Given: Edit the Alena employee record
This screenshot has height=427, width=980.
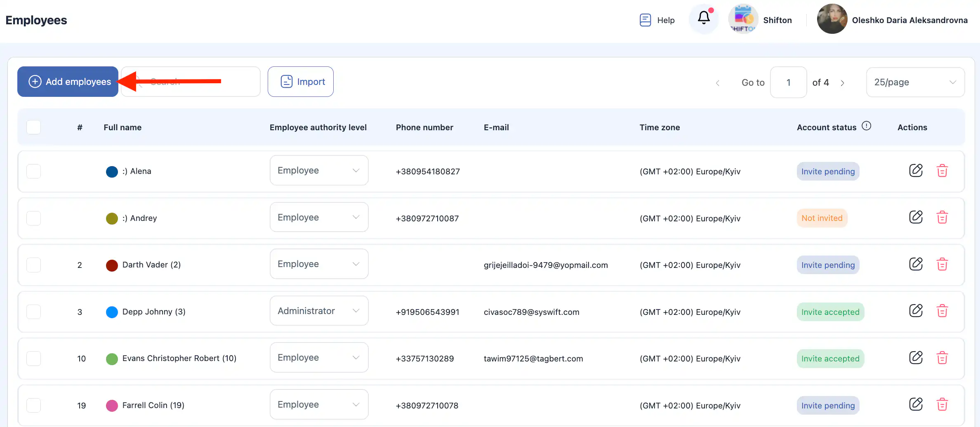Looking at the screenshot, I should tap(916, 171).
